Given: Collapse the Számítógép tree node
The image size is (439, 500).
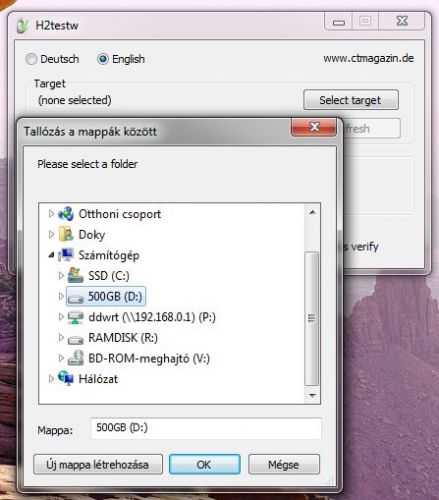Looking at the screenshot, I should pos(51,255).
